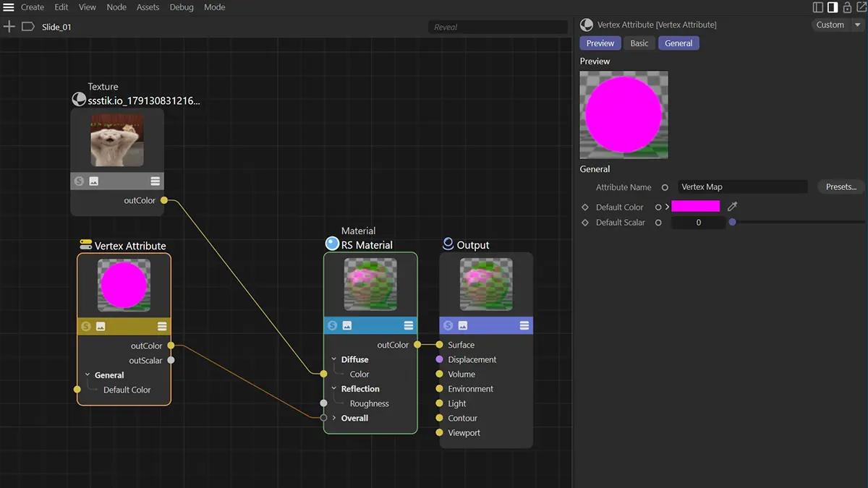This screenshot has width=868, height=488.
Task: Open the Texture node's hamburger menu
Action: pos(156,181)
